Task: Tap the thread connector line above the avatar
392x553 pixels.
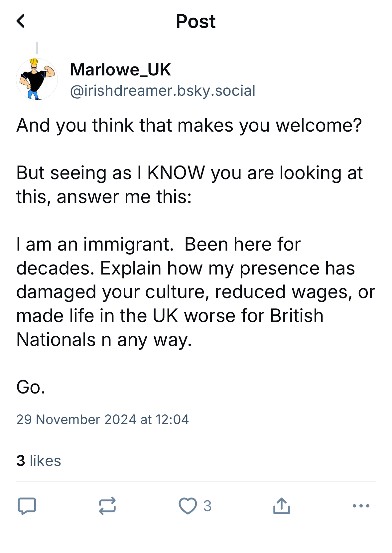Action: [x=37, y=48]
